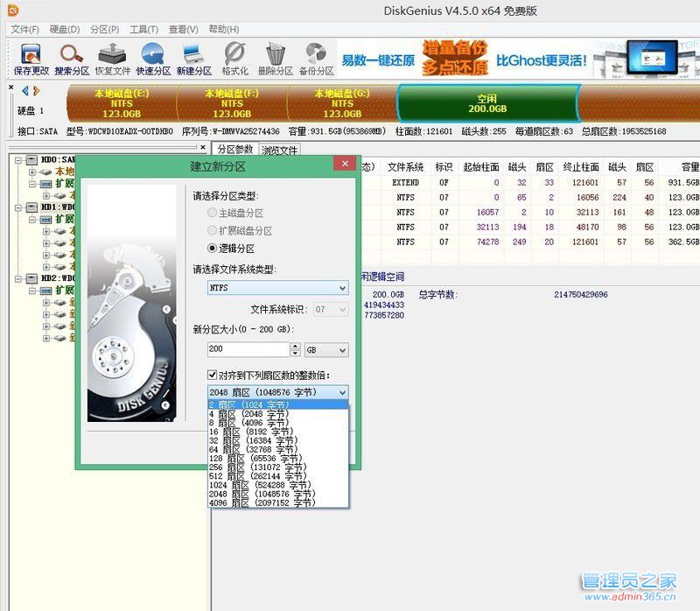The width and height of the screenshot is (700, 611).
Task: Click the 终止柱面 column header
Action: (x=581, y=167)
